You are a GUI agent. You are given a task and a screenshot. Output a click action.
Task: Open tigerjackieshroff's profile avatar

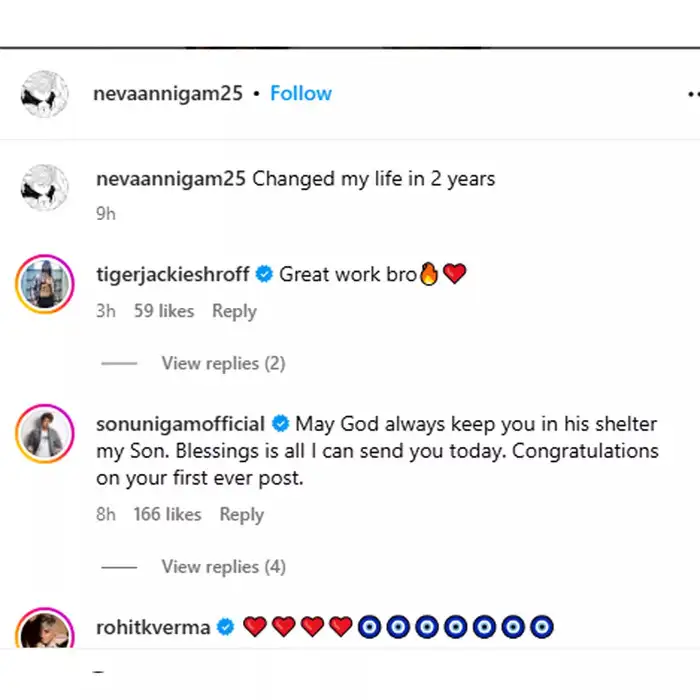click(45, 284)
